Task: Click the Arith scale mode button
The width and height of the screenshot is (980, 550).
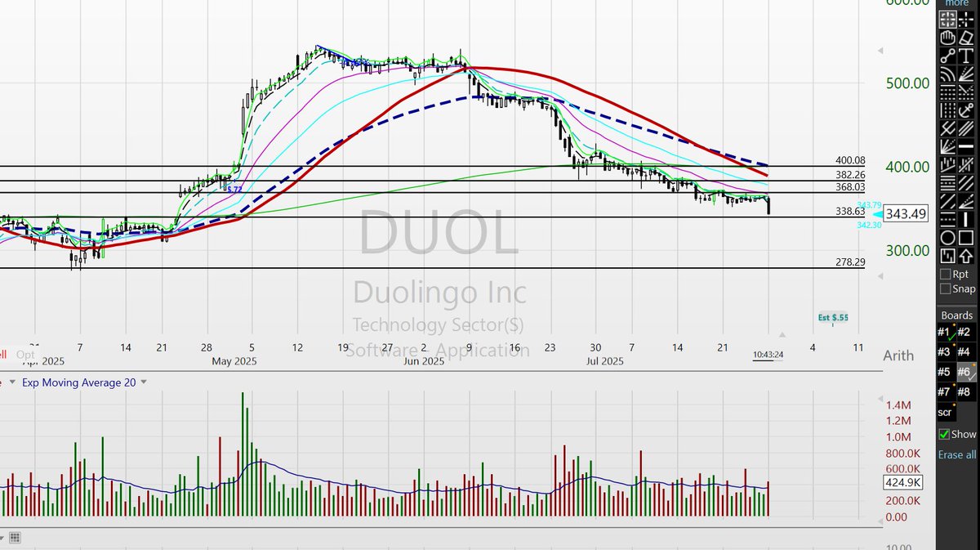Action: click(897, 355)
